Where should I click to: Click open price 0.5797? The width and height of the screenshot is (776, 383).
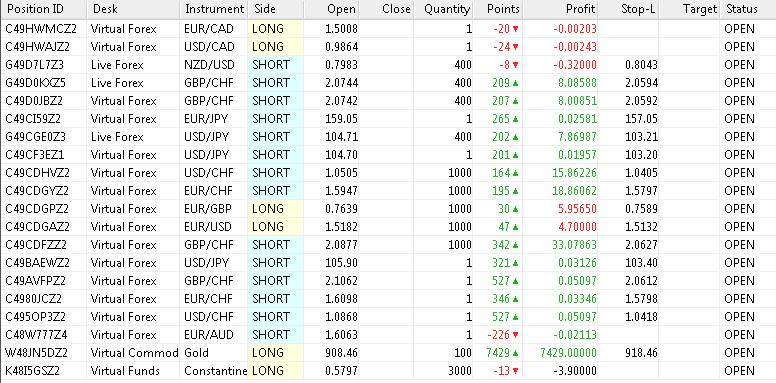(341, 371)
